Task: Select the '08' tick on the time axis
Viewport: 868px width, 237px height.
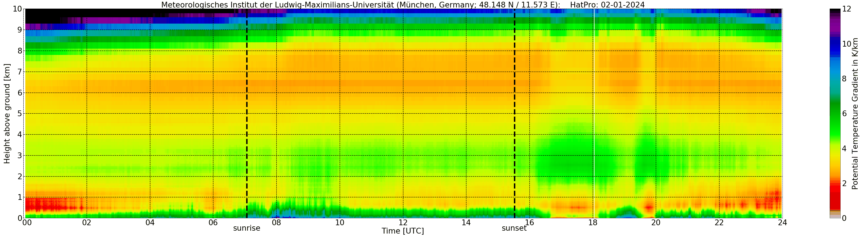Action: point(276,223)
